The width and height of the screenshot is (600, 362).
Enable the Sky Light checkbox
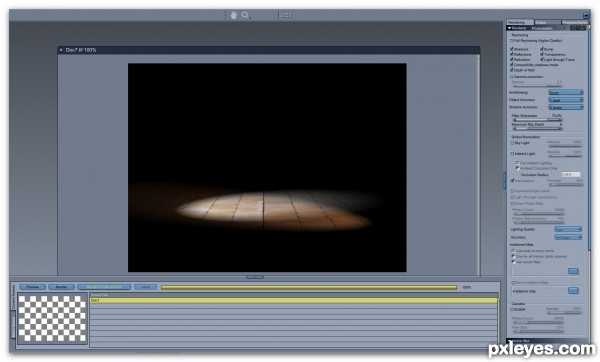pyautogui.click(x=512, y=143)
